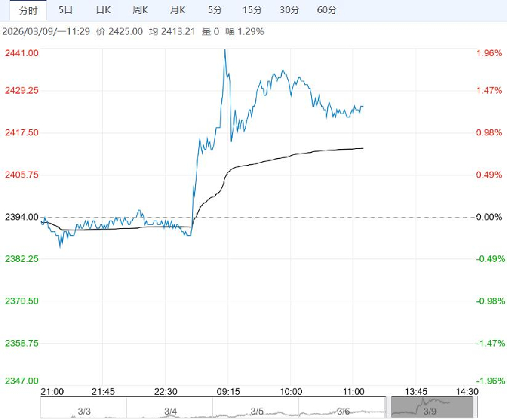This screenshot has height=420, width=507.
Task: Click the price peak near 2441.00
Action: (x=224, y=51)
